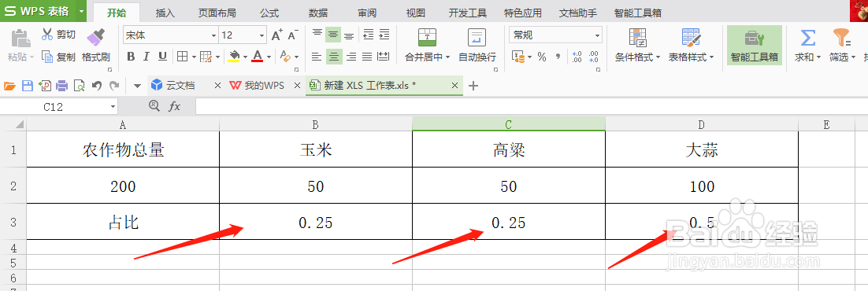Open the WPS 表格 application menu arrow
Screen dimensions: 868x291
pyautogui.click(x=81, y=11)
